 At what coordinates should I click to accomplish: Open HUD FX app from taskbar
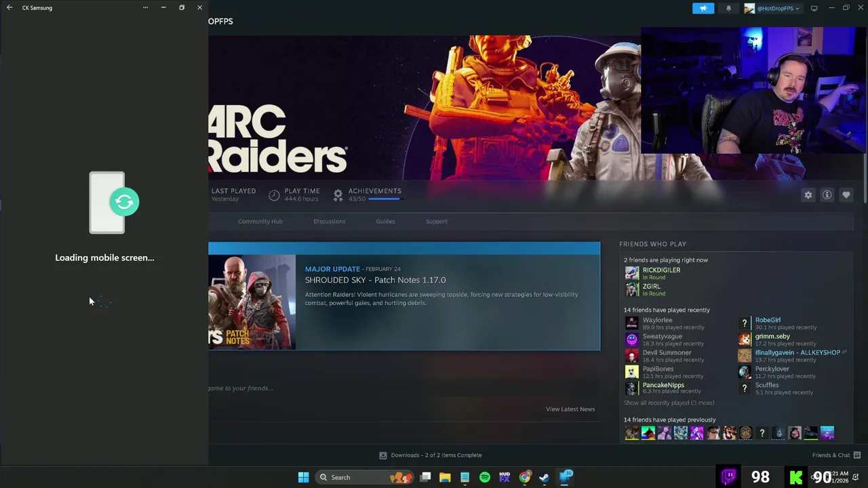pos(504,477)
